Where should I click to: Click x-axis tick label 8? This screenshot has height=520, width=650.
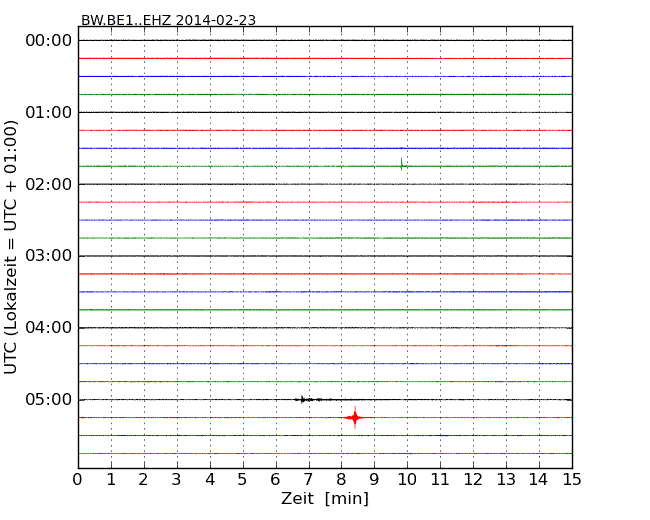pos(341,480)
